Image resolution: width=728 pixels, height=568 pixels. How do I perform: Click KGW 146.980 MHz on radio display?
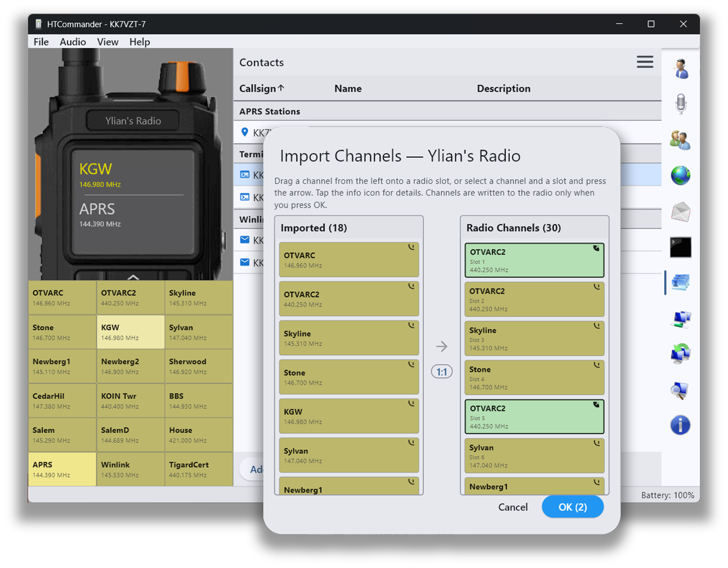100,175
